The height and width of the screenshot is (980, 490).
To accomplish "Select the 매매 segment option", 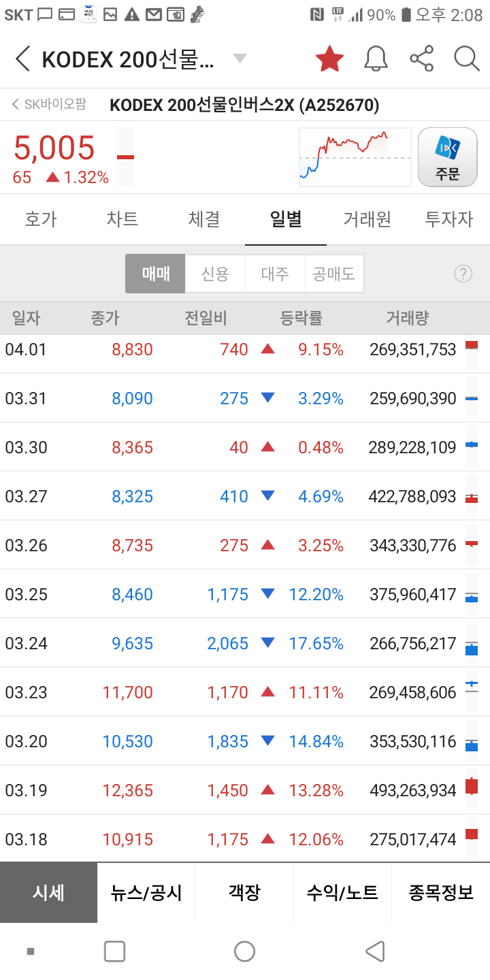I will (155, 274).
